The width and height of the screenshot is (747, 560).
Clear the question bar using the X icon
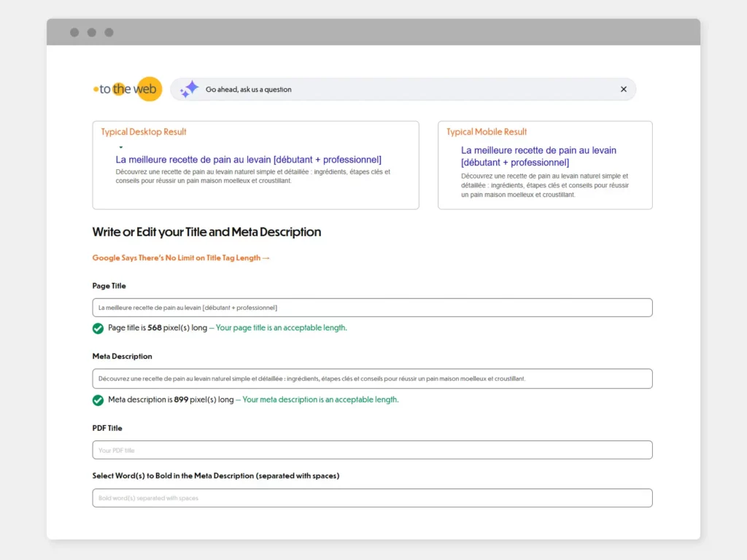tap(624, 89)
